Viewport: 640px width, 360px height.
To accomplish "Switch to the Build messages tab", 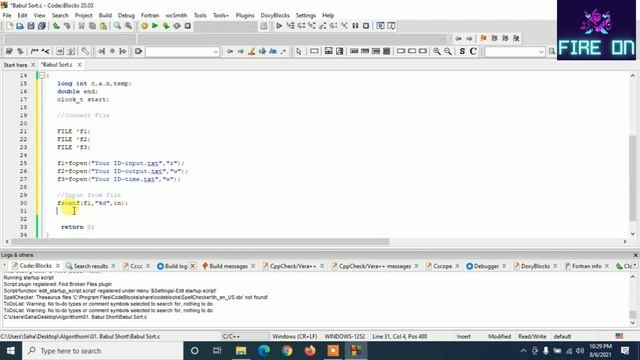I will (x=228, y=266).
